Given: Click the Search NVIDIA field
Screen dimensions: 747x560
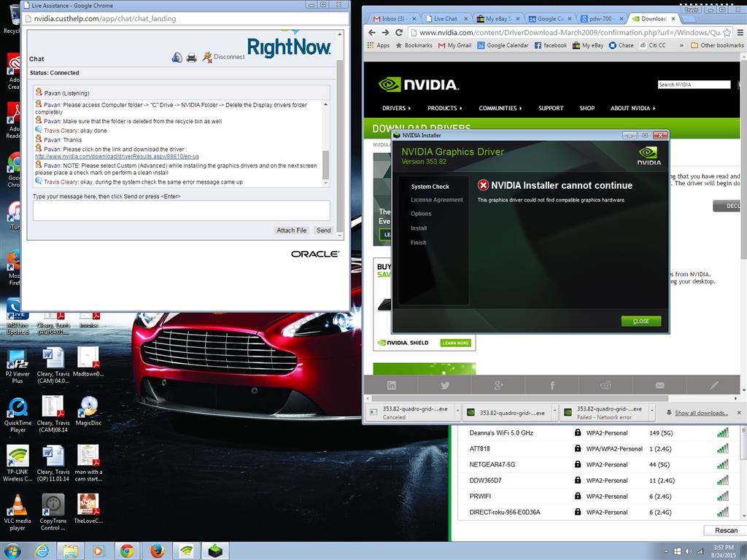Looking at the screenshot, I should coord(694,85).
